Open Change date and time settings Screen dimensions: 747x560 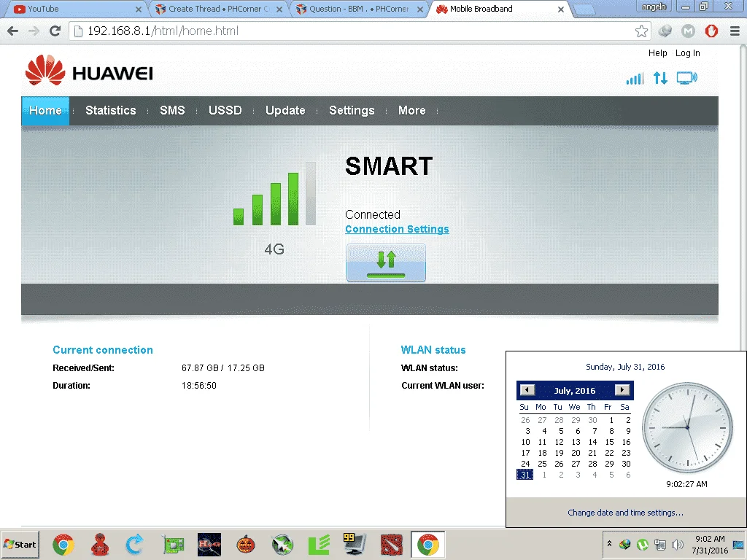625,513
